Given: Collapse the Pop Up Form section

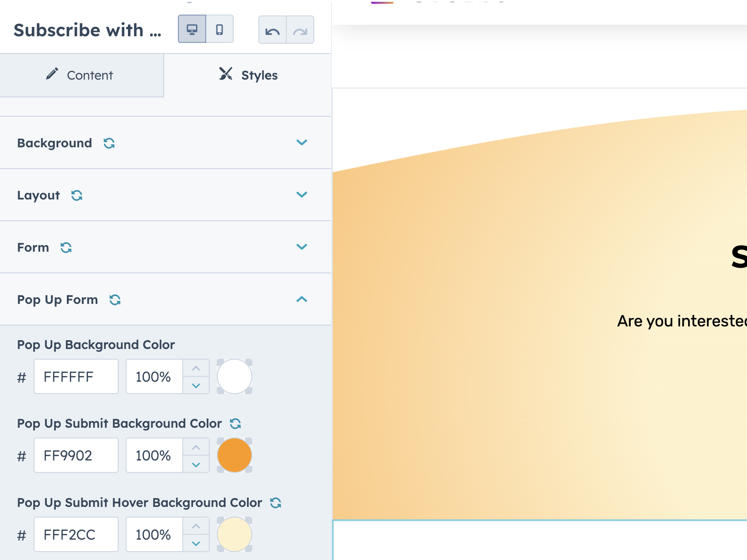Looking at the screenshot, I should (x=302, y=299).
